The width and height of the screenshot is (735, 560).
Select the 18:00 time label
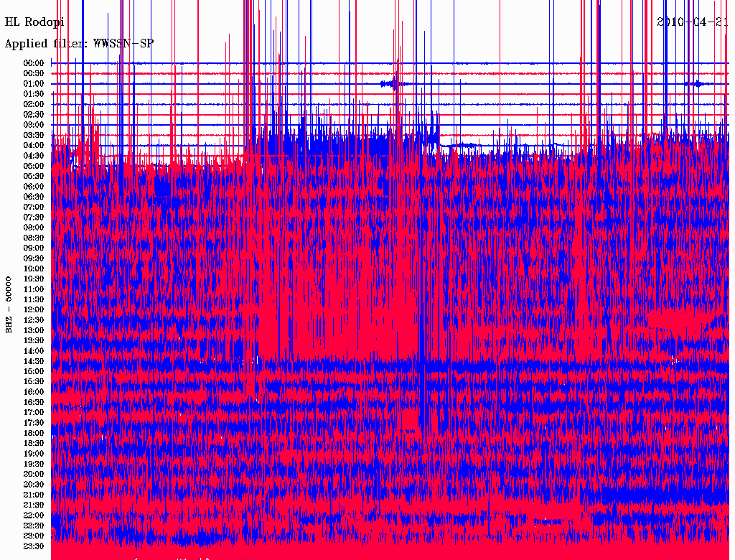tap(34, 433)
